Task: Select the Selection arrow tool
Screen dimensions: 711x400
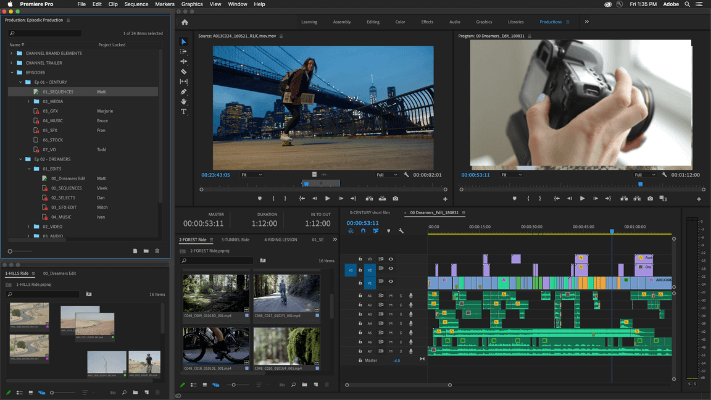Action: click(x=184, y=41)
